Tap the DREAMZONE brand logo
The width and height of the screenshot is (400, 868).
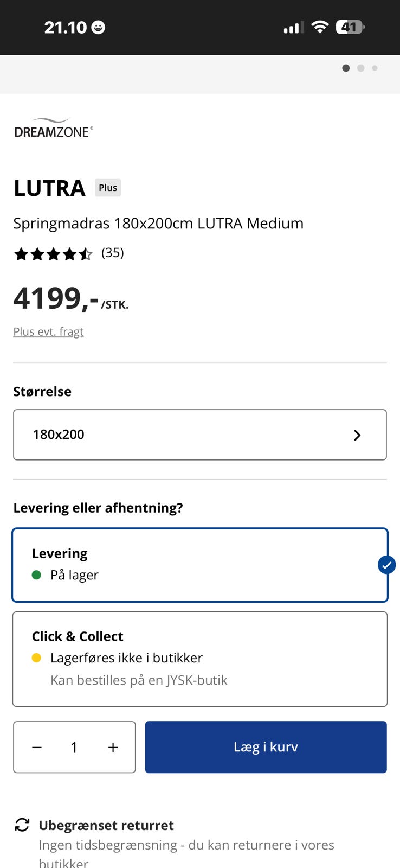coord(54,128)
